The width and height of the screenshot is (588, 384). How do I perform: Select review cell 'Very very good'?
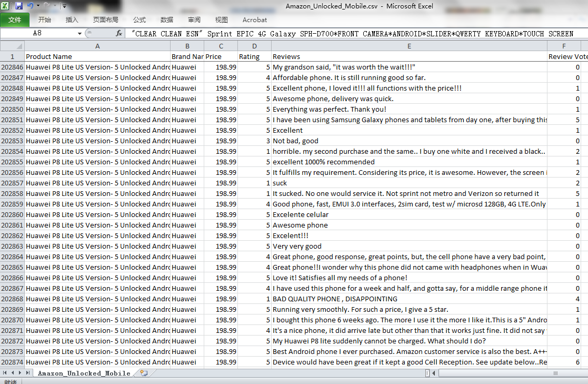409,246
